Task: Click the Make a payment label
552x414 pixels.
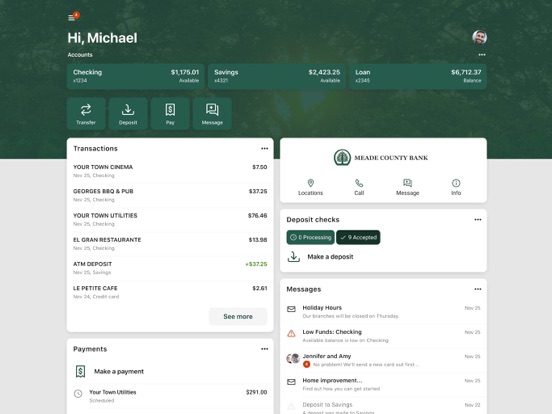Action: coord(119,371)
